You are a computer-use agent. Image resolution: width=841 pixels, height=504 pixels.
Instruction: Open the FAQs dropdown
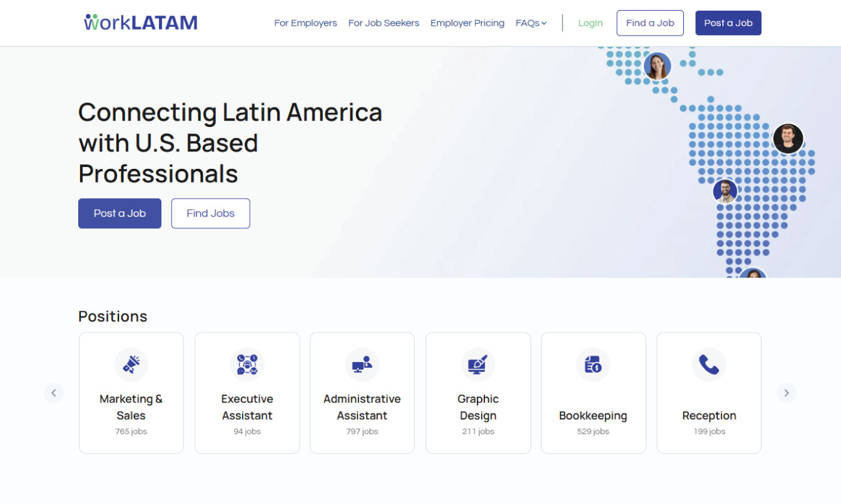[x=531, y=23]
